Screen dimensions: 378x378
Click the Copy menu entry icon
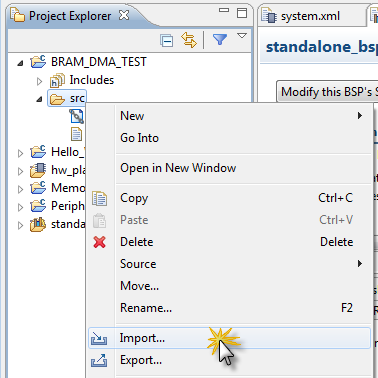(x=99, y=198)
